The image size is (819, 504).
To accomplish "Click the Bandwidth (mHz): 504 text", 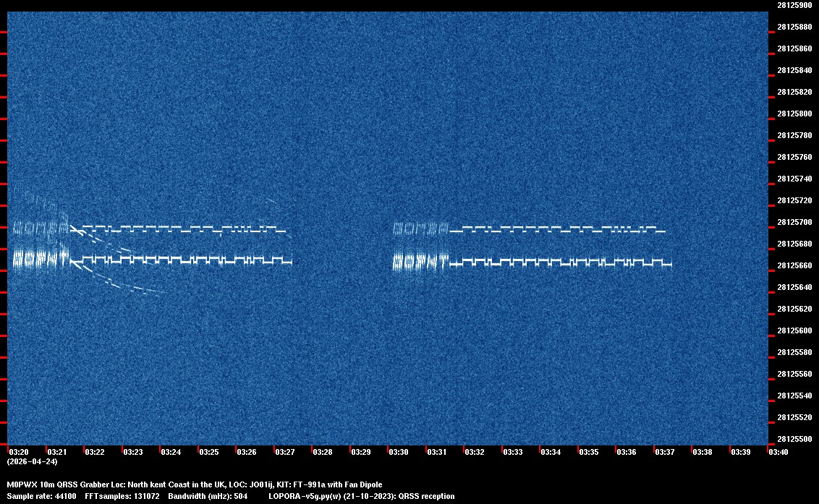I will coord(208,496).
